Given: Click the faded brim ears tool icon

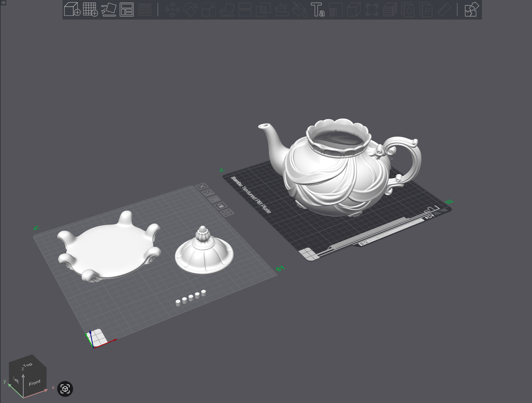Looking at the screenshot, I should click(372, 9).
